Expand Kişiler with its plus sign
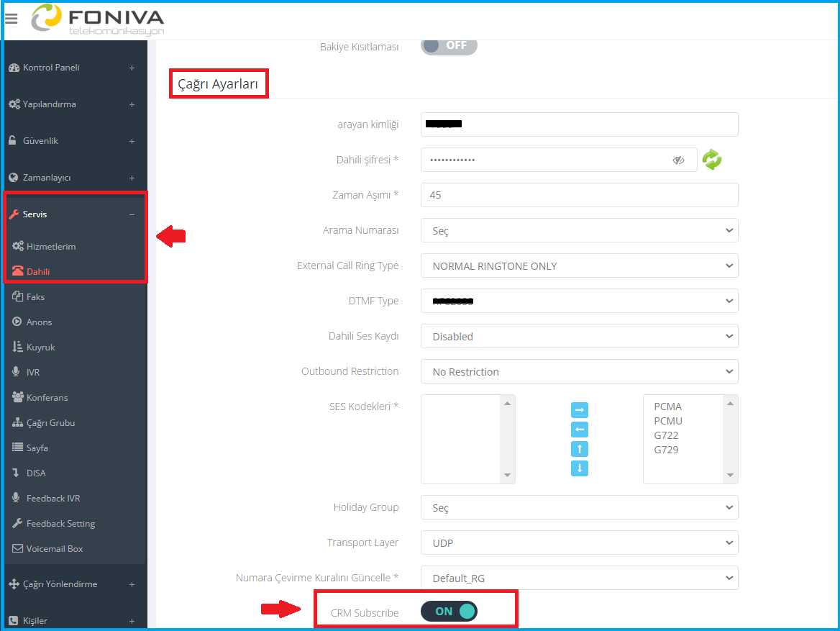Image resolution: width=840 pixels, height=631 pixels. coord(132,621)
